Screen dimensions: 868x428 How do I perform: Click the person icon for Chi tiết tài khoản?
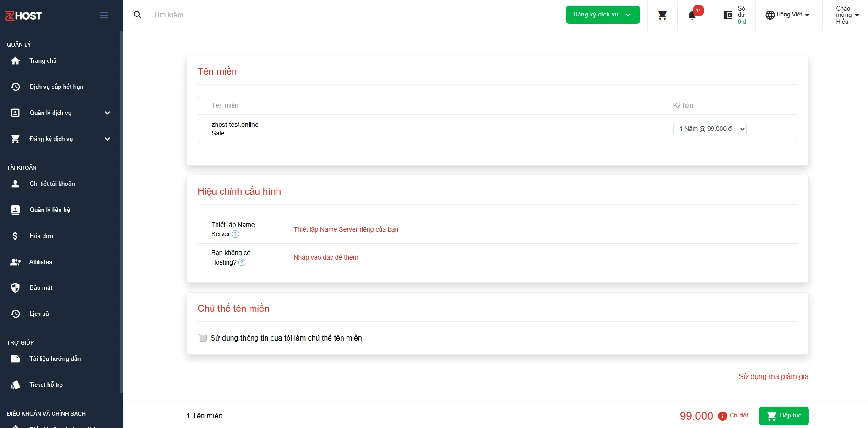pyautogui.click(x=15, y=184)
